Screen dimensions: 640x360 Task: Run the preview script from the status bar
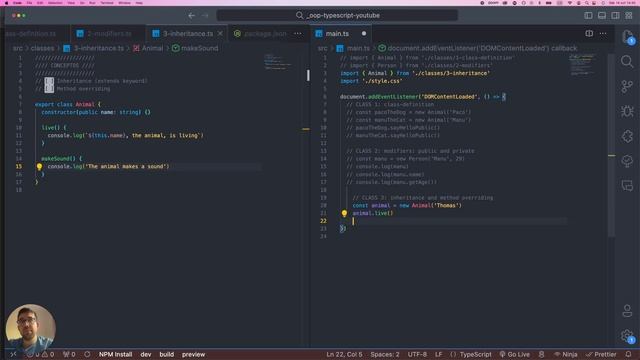pos(193,354)
